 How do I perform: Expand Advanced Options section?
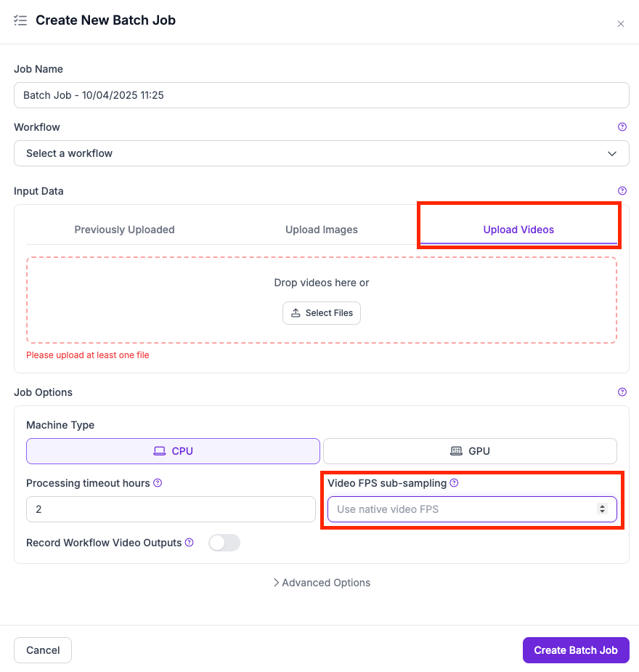[x=321, y=583]
